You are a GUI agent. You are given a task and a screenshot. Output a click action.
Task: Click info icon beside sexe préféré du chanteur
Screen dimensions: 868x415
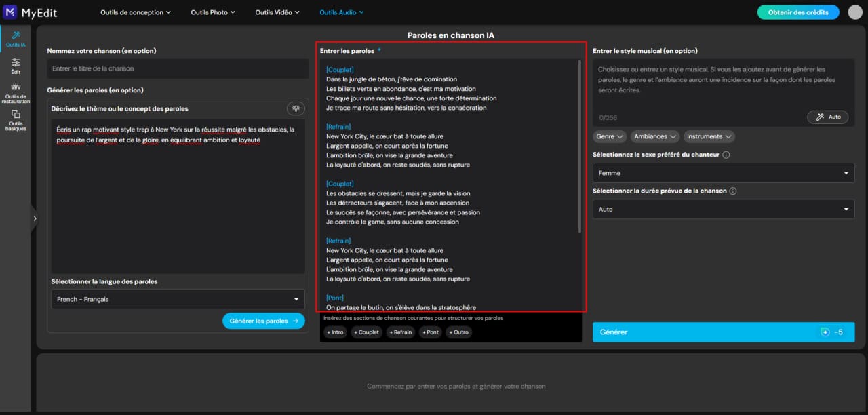726,155
